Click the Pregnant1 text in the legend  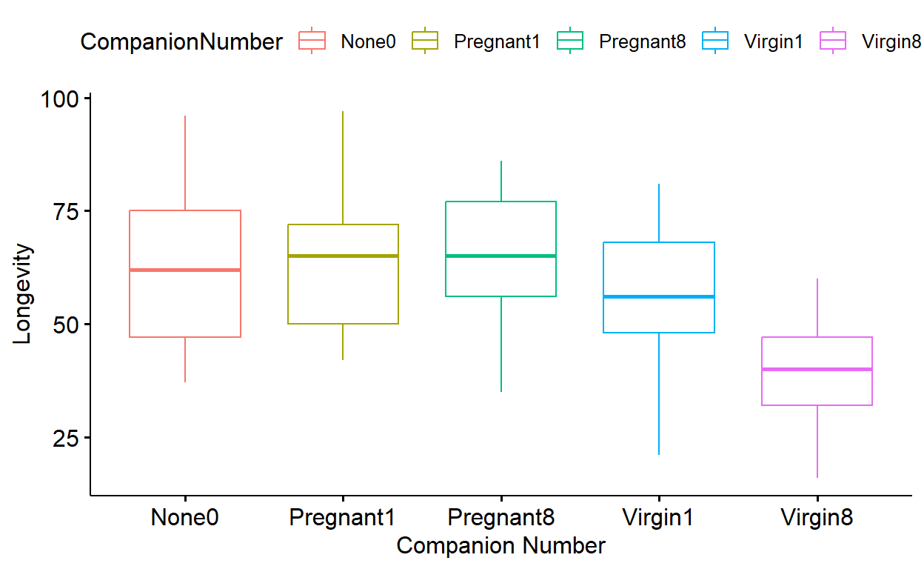tap(498, 42)
